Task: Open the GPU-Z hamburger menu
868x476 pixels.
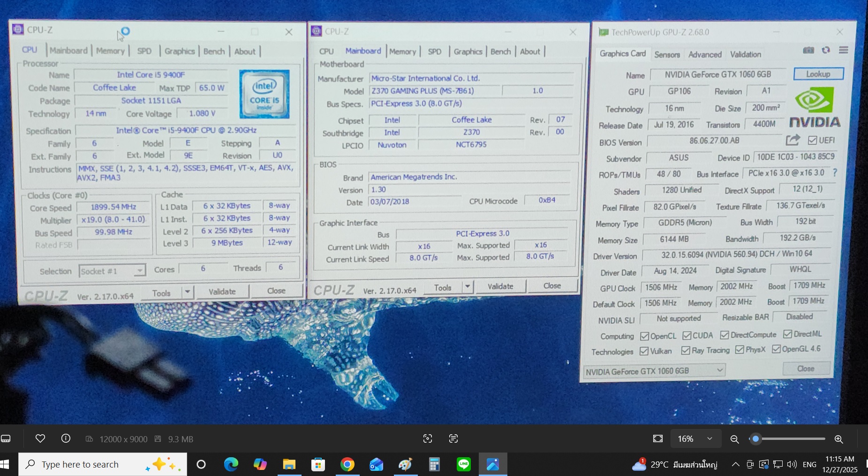Action: pos(843,50)
